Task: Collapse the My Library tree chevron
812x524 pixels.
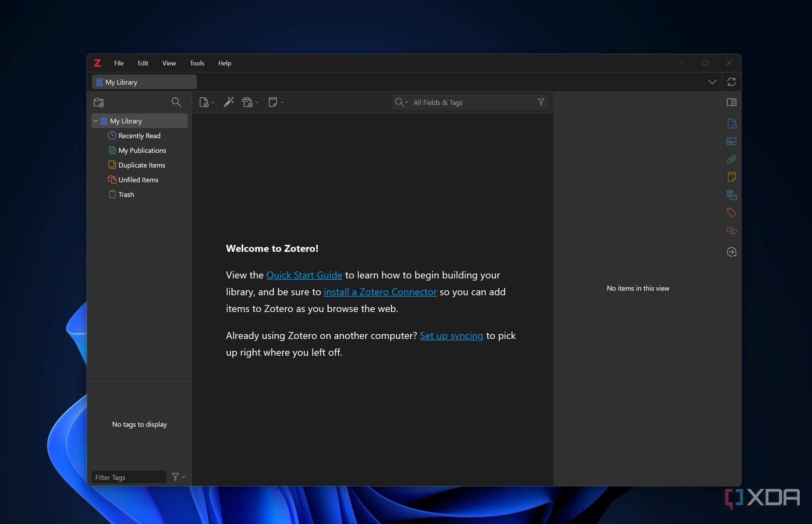Action: 95,121
